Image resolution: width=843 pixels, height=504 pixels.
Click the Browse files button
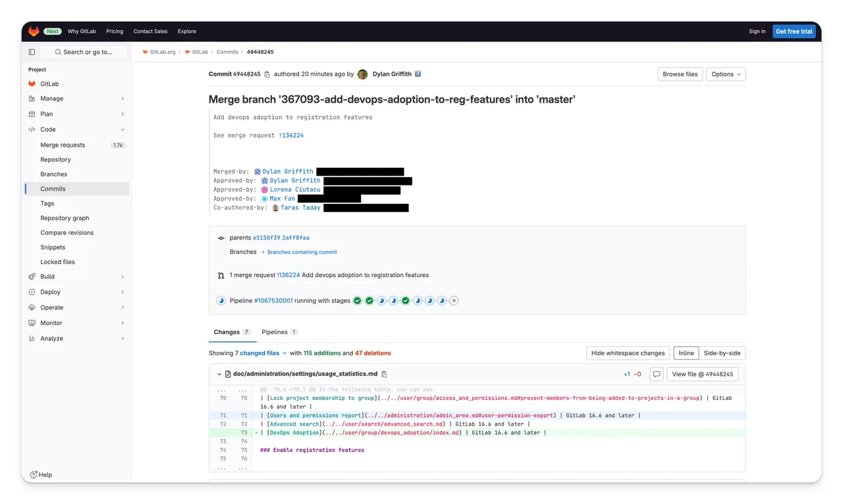680,74
